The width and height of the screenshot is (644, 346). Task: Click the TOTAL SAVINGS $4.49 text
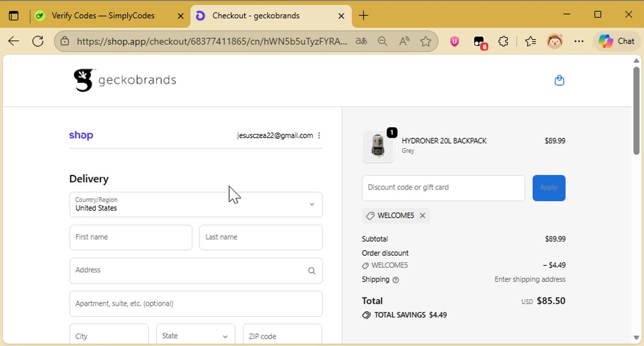click(x=410, y=315)
